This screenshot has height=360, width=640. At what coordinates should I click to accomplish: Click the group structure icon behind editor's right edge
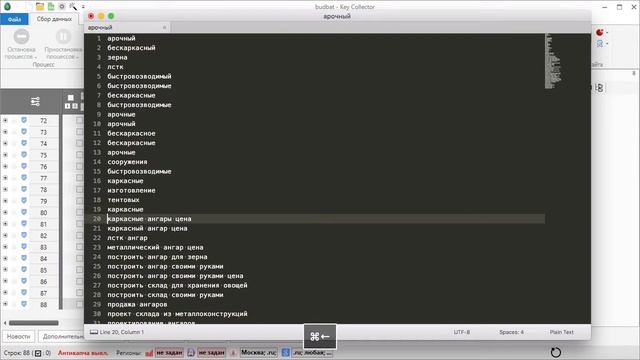[x=600, y=88]
